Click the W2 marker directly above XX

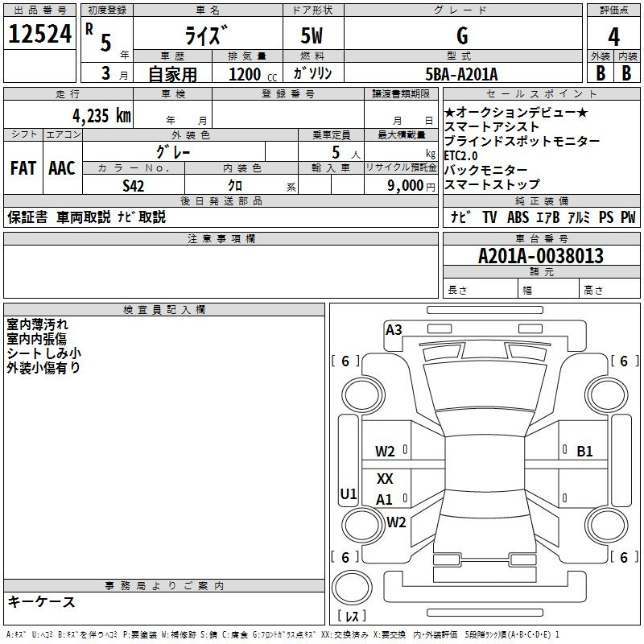[385, 452]
